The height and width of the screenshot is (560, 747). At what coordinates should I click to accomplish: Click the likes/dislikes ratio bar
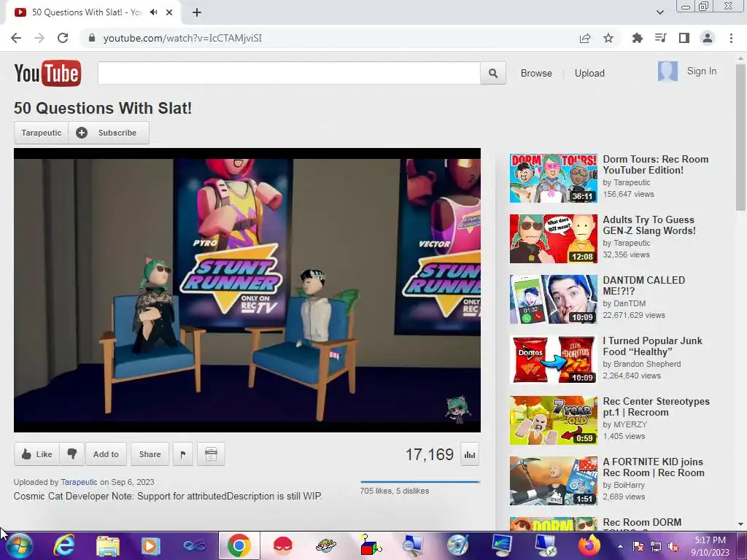pos(419,481)
